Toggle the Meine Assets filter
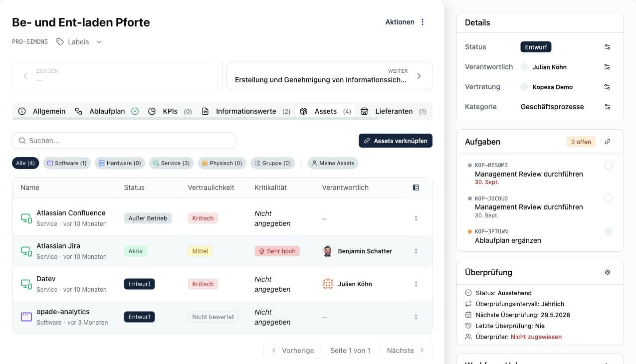The height and width of the screenshot is (364, 636). [x=333, y=163]
